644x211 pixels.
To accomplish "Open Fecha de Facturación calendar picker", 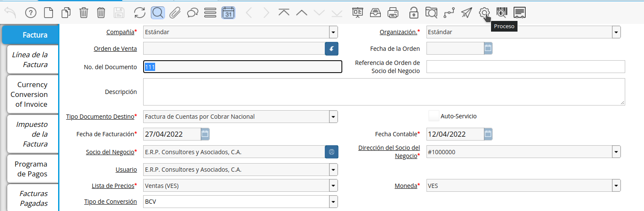I will point(205,134).
